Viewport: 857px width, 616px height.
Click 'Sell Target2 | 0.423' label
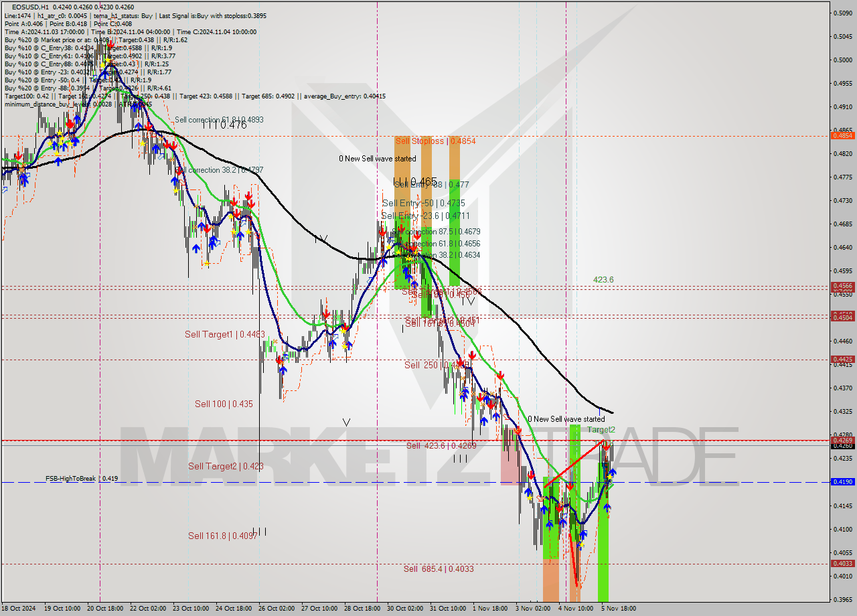[226, 466]
